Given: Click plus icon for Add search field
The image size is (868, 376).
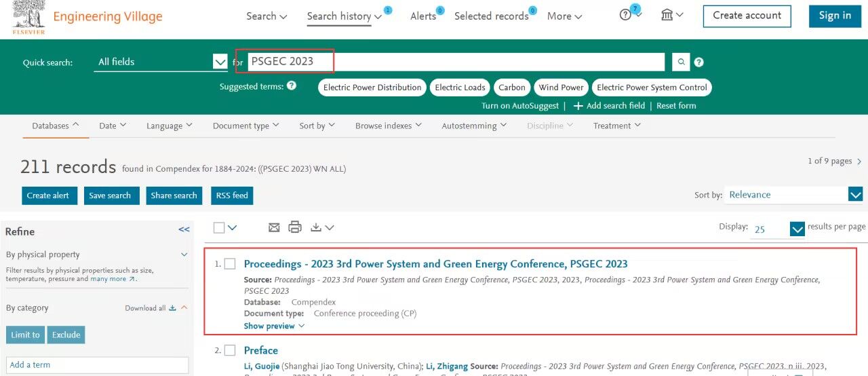Looking at the screenshot, I should click(x=578, y=106).
